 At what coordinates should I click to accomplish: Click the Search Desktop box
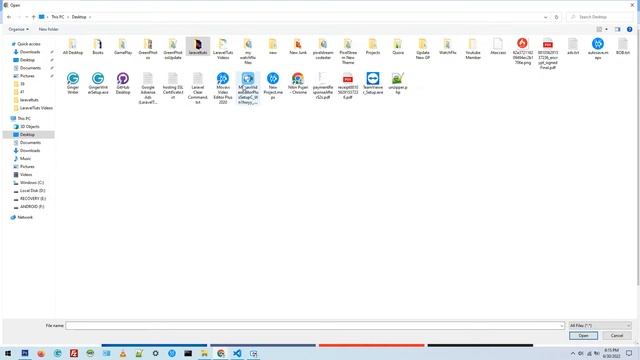601,17
